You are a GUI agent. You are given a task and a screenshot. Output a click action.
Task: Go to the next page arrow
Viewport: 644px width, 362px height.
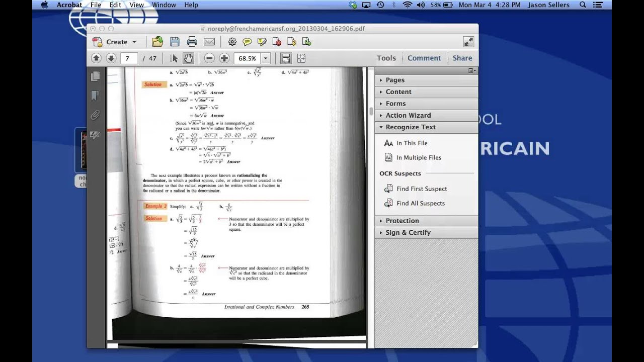(x=111, y=58)
